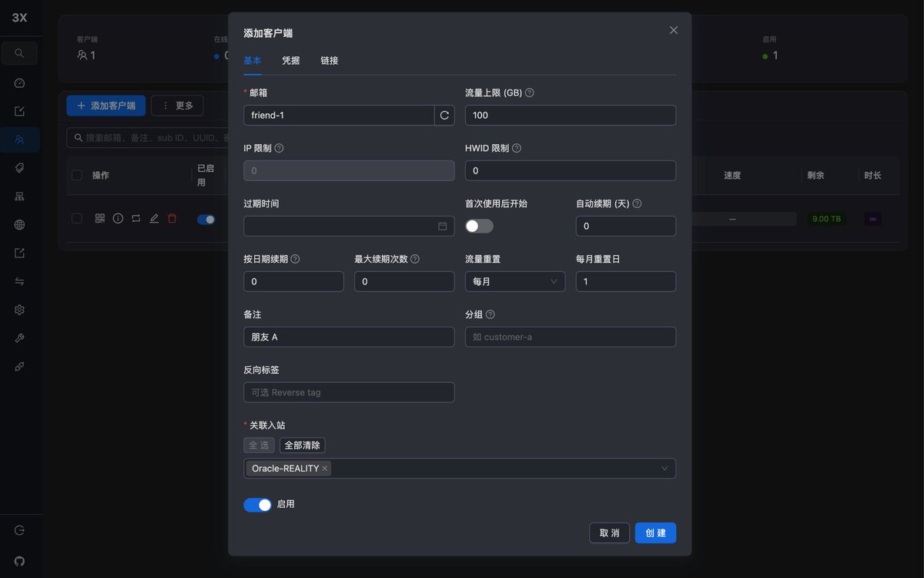Viewport: 924px width, 578px height.
Task: Show QR code for the client row
Action: coord(100,219)
